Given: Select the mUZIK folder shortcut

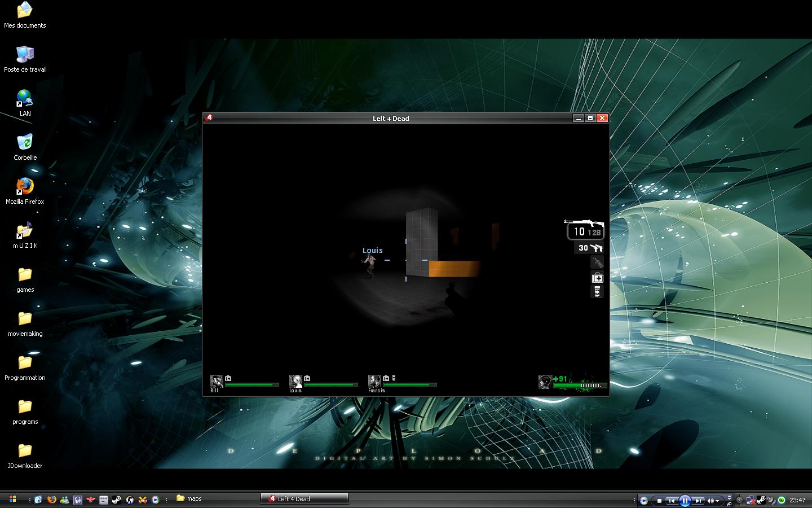Looking at the screenshot, I should coord(25,235).
